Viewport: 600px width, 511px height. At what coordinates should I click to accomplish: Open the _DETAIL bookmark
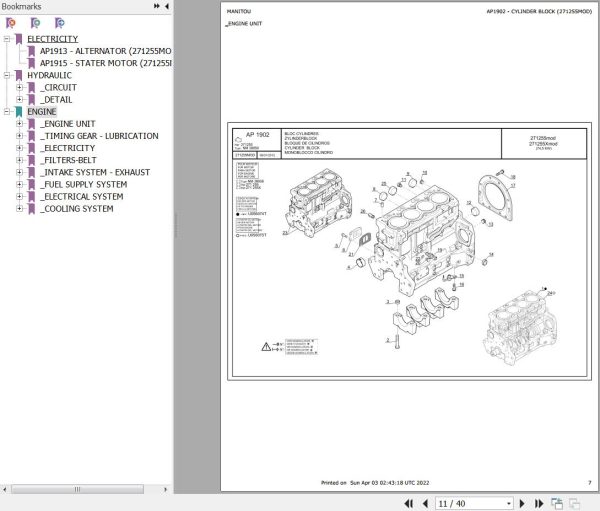point(56,100)
